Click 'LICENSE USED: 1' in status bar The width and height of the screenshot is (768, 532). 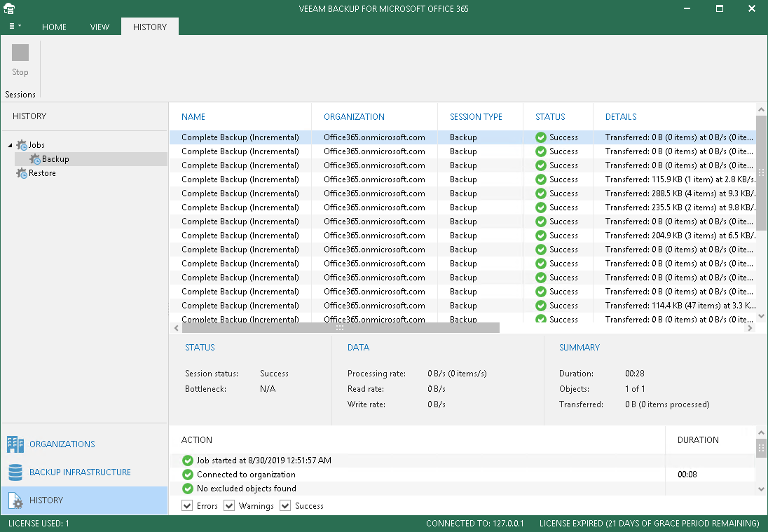39,523
